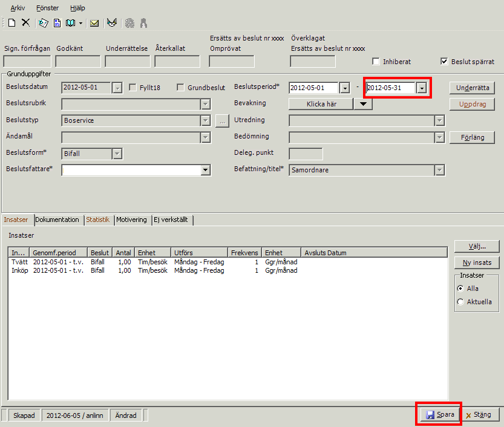Click the Frekvens column header

coord(244,253)
